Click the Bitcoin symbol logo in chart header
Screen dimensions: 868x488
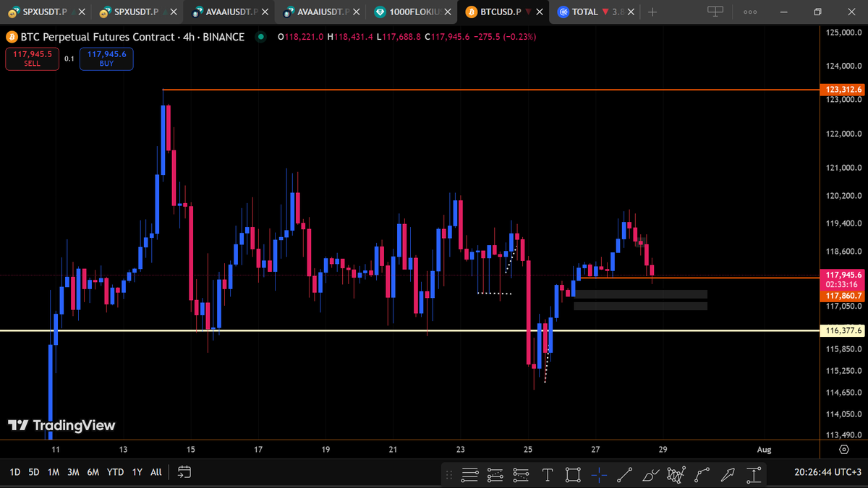(12, 37)
